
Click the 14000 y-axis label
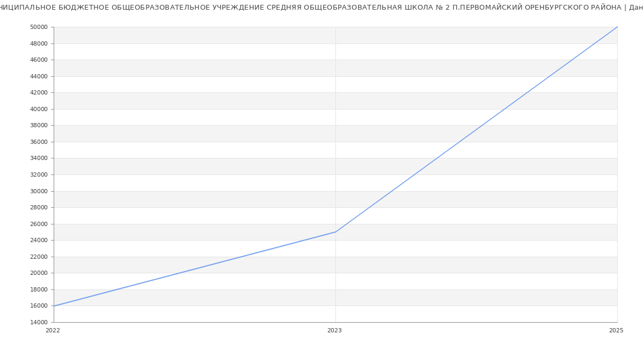click(39, 323)
